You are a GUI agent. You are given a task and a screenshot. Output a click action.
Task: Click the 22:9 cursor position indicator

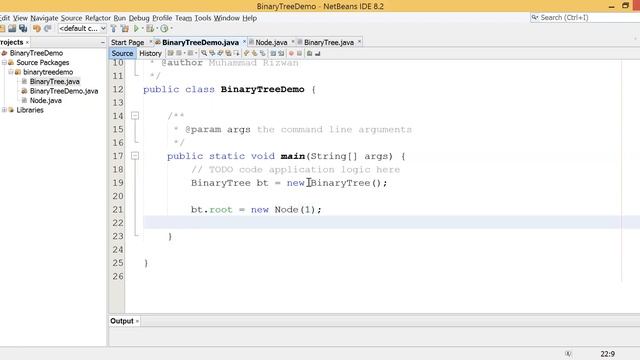pyautogui.click(x=607, y=354)
